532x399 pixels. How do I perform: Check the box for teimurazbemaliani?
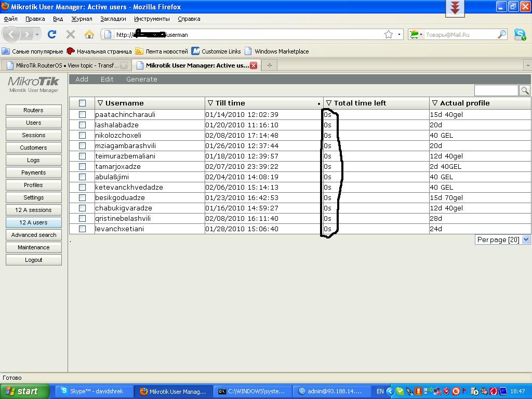coord(82,156)
